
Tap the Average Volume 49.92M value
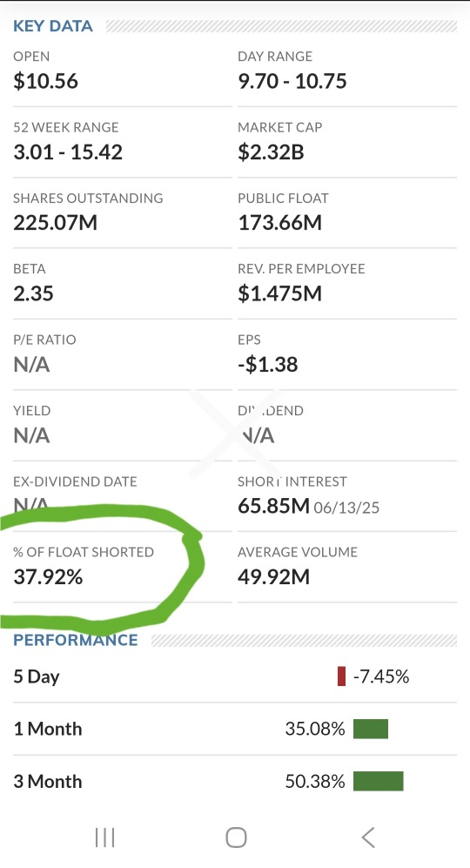coord(274,577)
